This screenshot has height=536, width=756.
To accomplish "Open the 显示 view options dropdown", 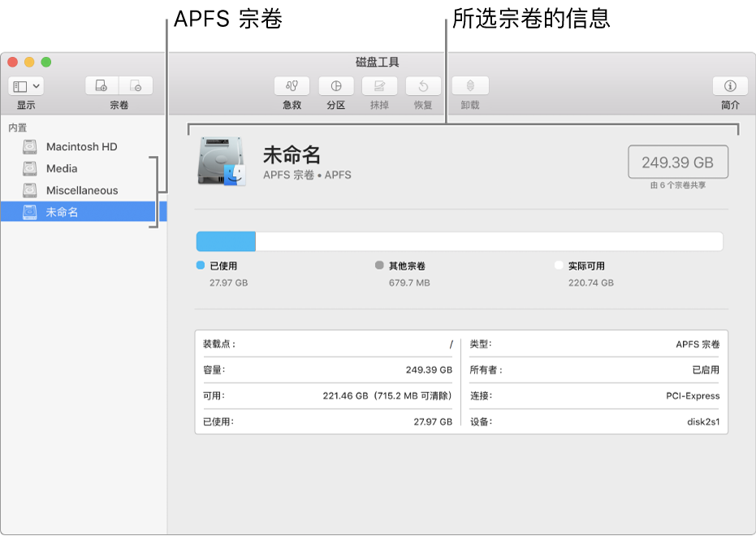I will 24,85.
